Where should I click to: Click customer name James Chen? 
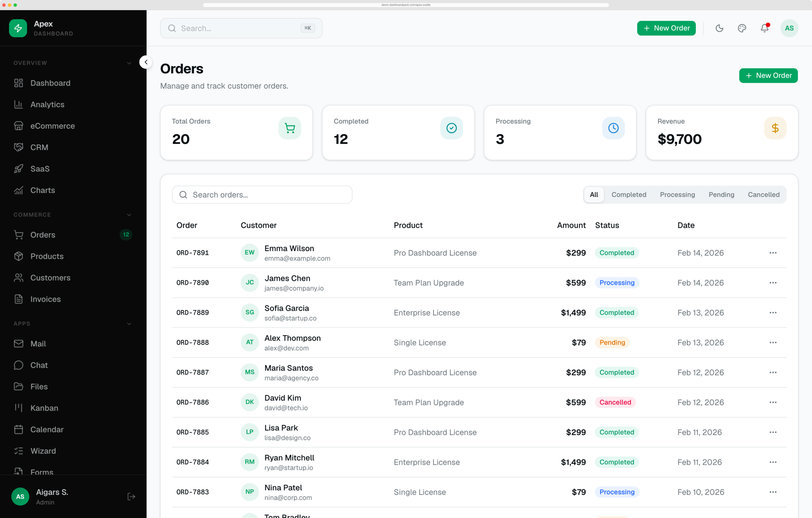(x=287, y=278)
